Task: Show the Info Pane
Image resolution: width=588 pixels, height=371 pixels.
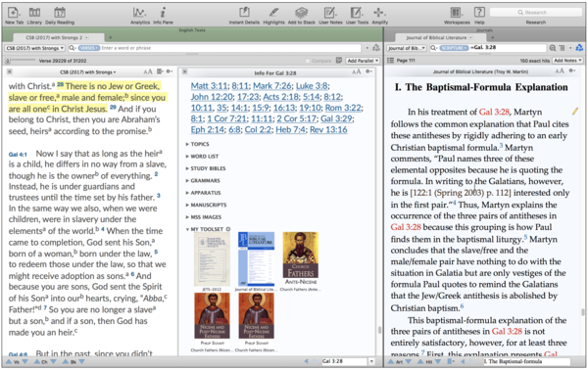Action: pyautogui.click(x=163, y=15)
